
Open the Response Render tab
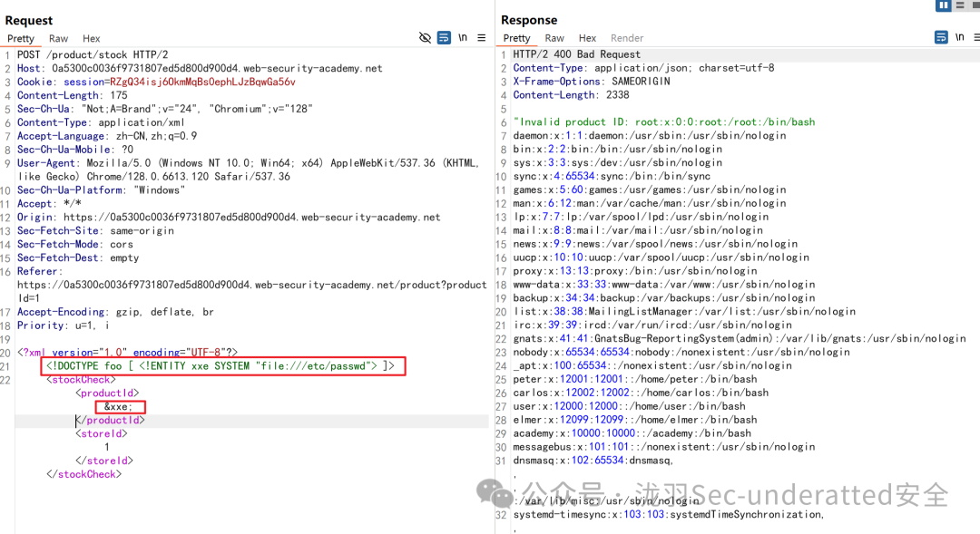[x=627, y=38]
